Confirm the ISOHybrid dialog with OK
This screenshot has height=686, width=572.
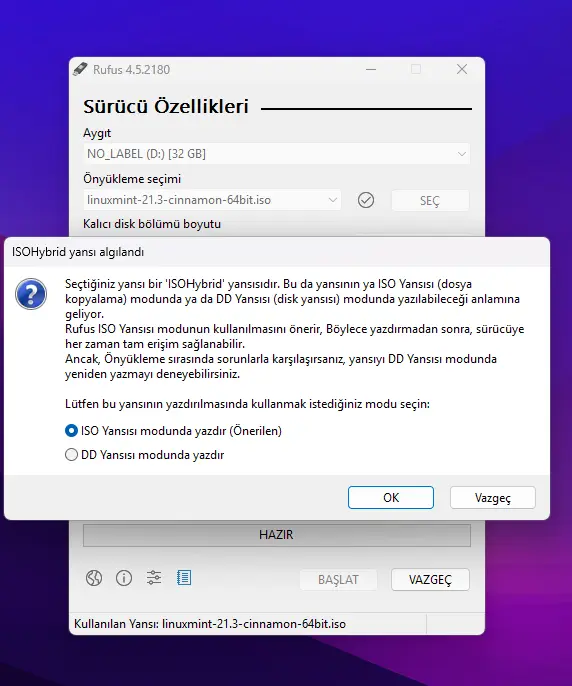391,497
